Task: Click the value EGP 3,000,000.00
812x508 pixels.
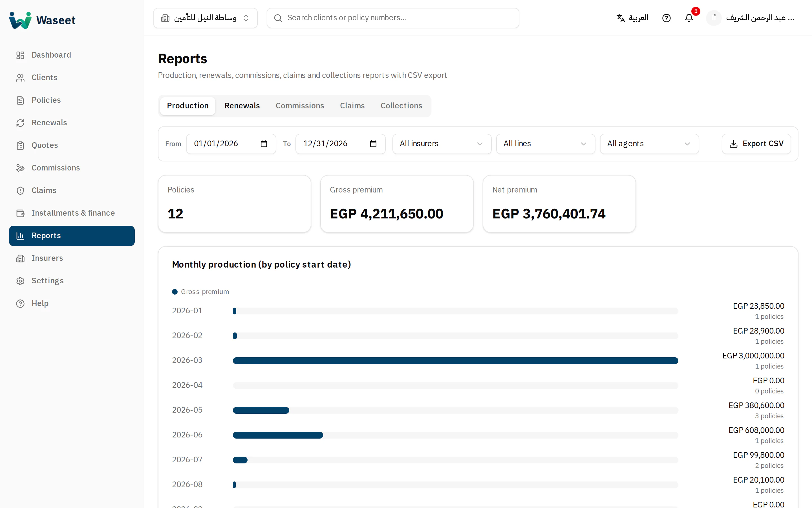Action: pyautogui.click(x=753, y=356)
